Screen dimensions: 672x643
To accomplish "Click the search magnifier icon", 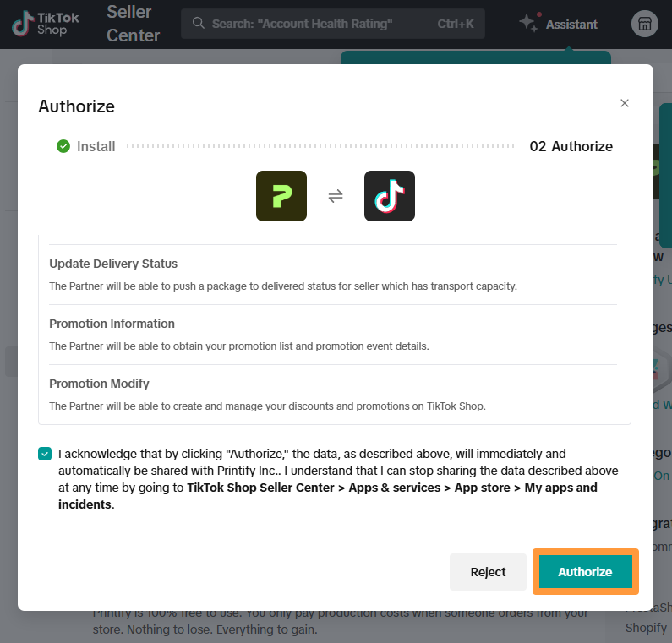I will 198,23.
